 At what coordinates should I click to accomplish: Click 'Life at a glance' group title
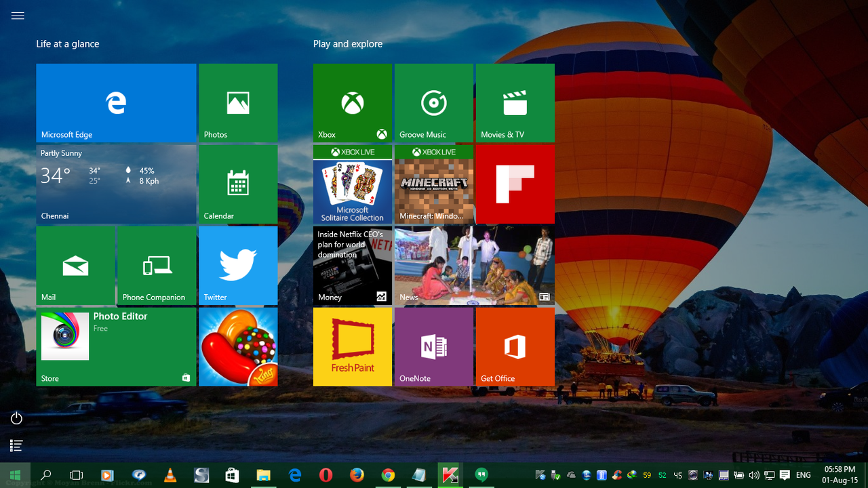pos(68,44)
